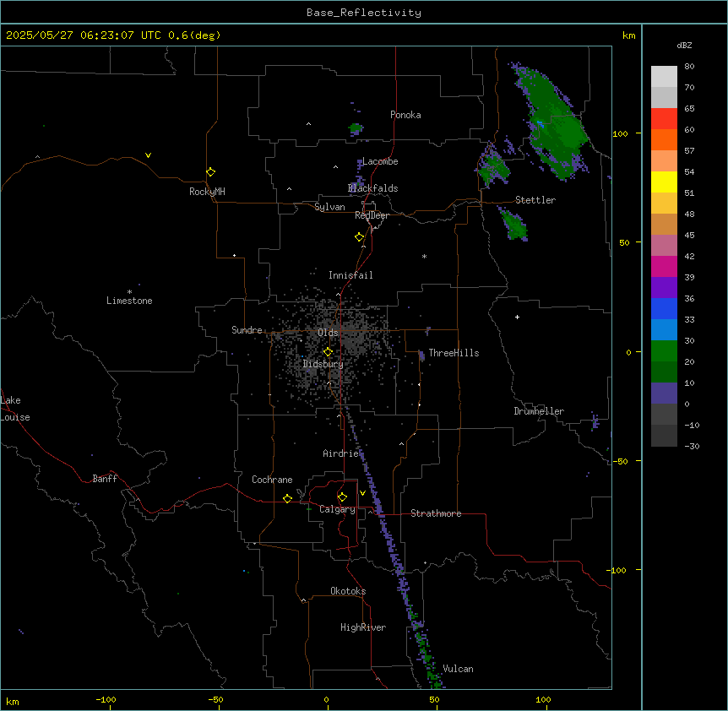728x711 pixels.
Task: Click the Banff label
Action: tap(105, 479)
